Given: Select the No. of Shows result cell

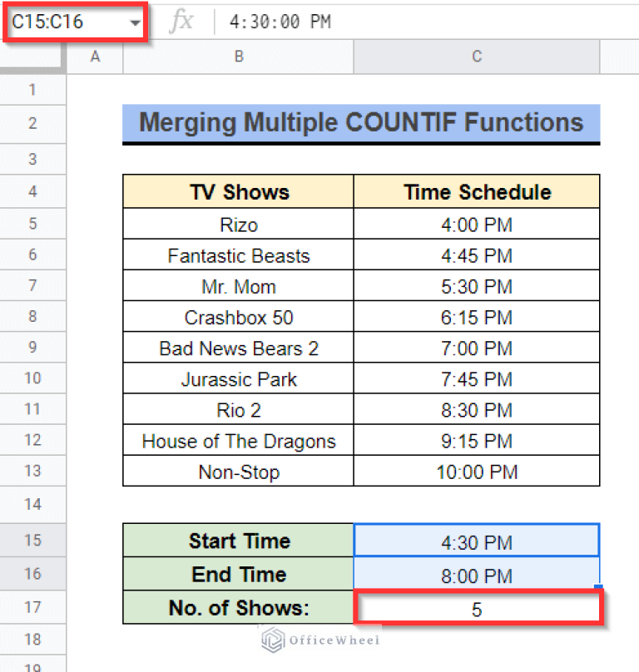Looking at the screenshot, I should pos(476,608).
